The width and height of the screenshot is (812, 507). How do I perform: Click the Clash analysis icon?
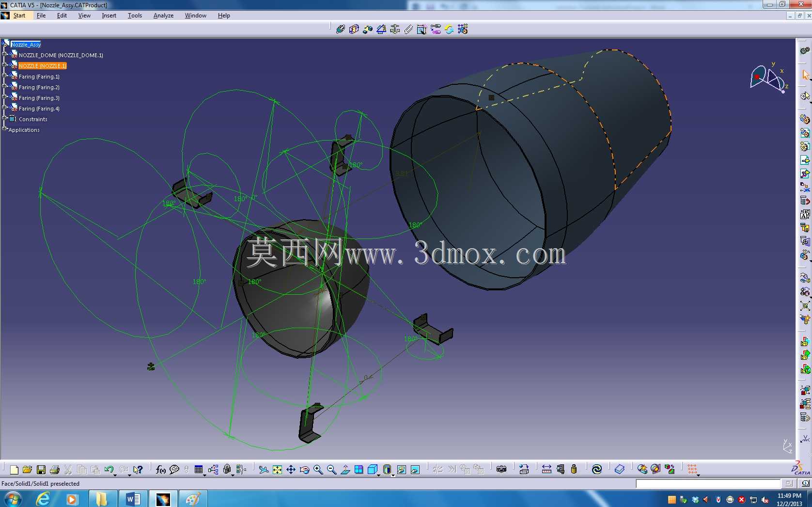click(x=642, y=469)
